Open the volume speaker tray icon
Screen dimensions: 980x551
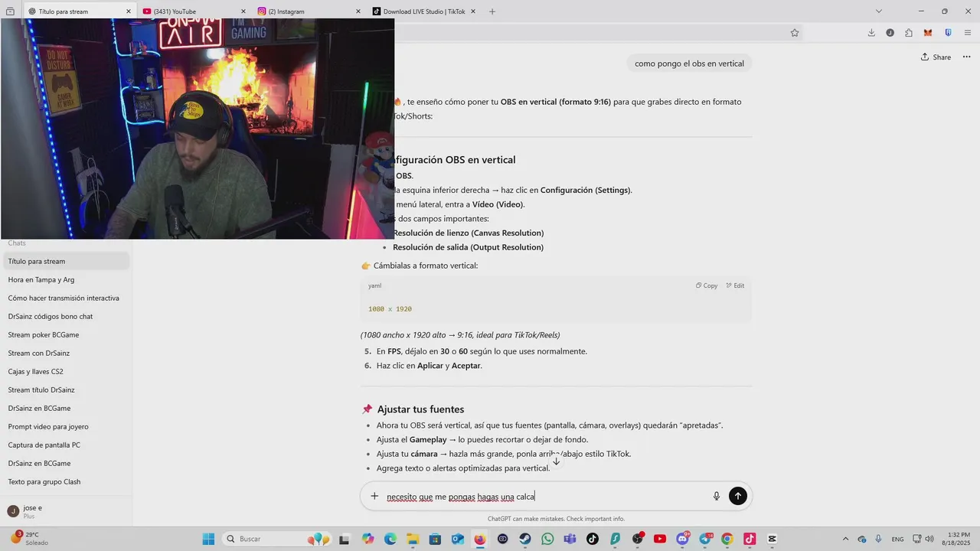pyautogui.click(x=929, y=539)
